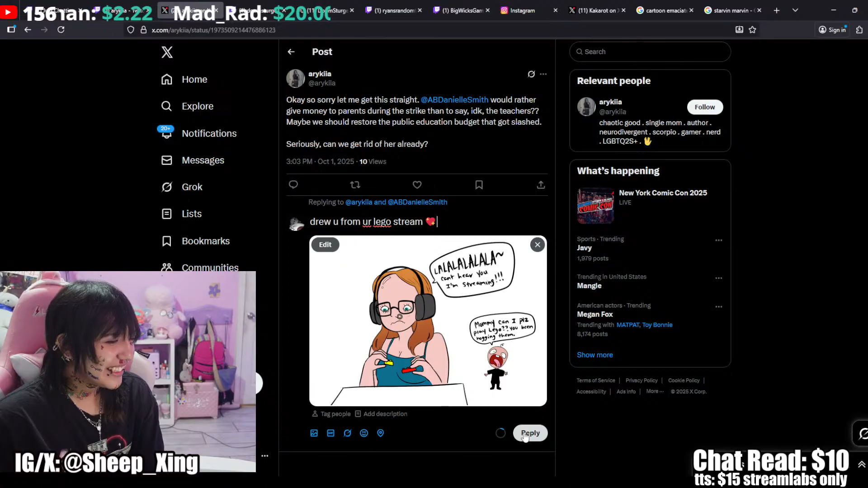Click the add media image icon
The image size is (868, 488).
314,433
